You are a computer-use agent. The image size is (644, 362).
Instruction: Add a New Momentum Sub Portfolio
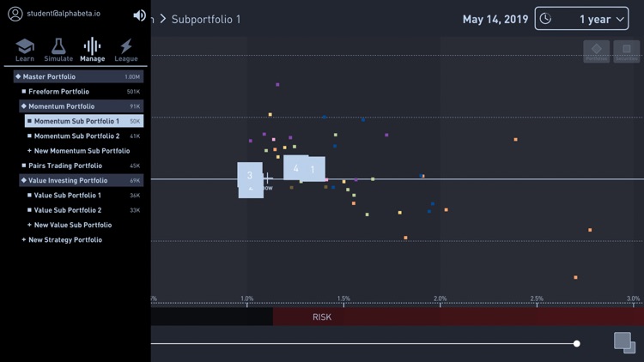tap(78, 151)
